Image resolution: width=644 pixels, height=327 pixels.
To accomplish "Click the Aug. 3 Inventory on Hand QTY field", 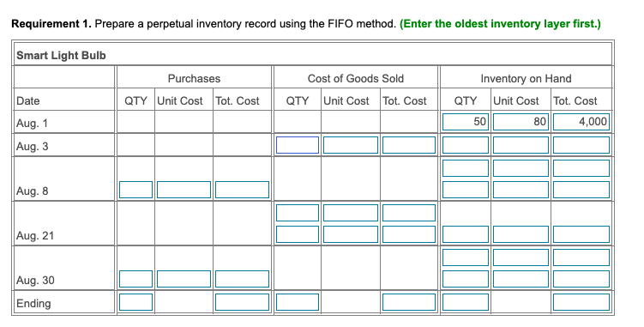I will click(466, 145).
